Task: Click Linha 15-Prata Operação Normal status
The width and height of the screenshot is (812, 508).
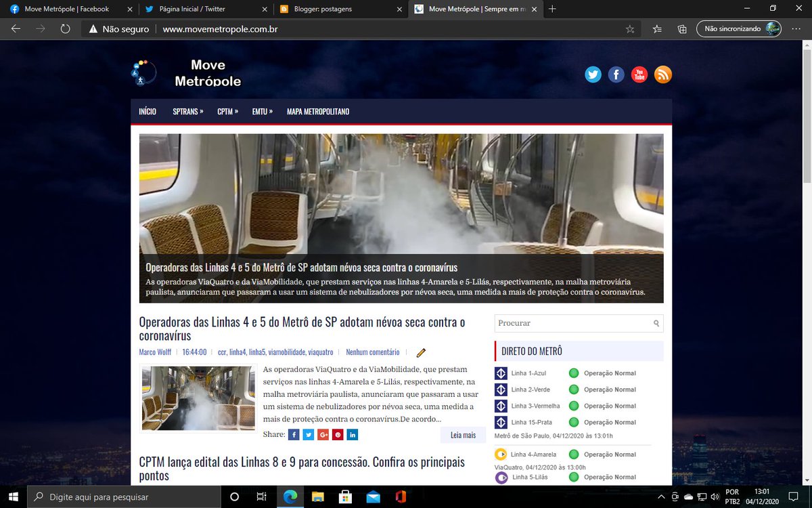Action: tap(610, 422)
